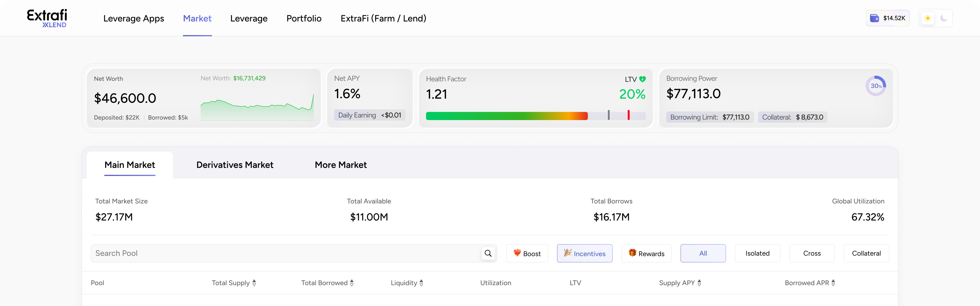Click the party popper Incentives icon

tap(568, 253)
